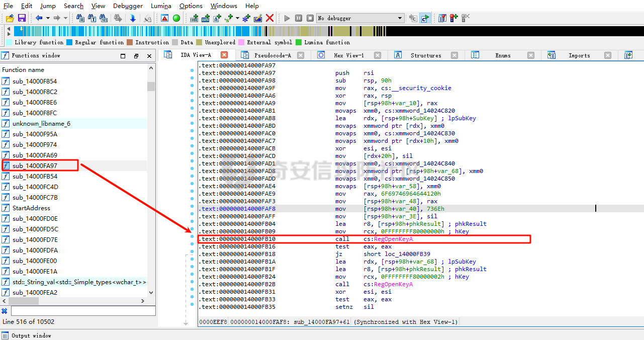Click the first RegOpenKeyA call reference
This screenshot has width=644, height=340.
(x=393, y=239)
